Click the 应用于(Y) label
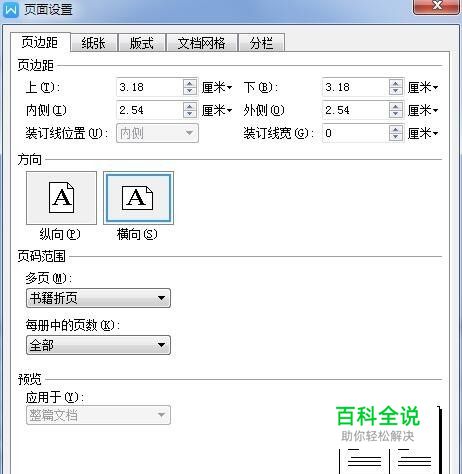This screenshot has width=462, height=474. point(55,397)
